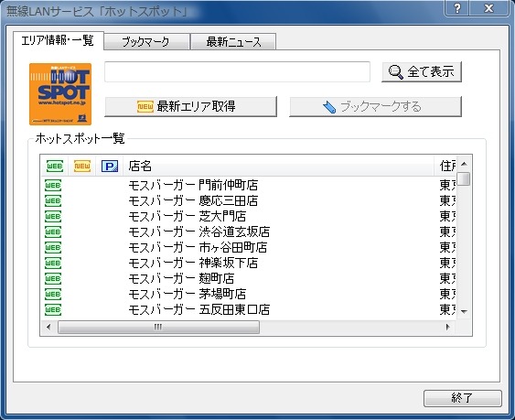Click the horizontal scrollbar right arrow

click(x=447, y=327)
